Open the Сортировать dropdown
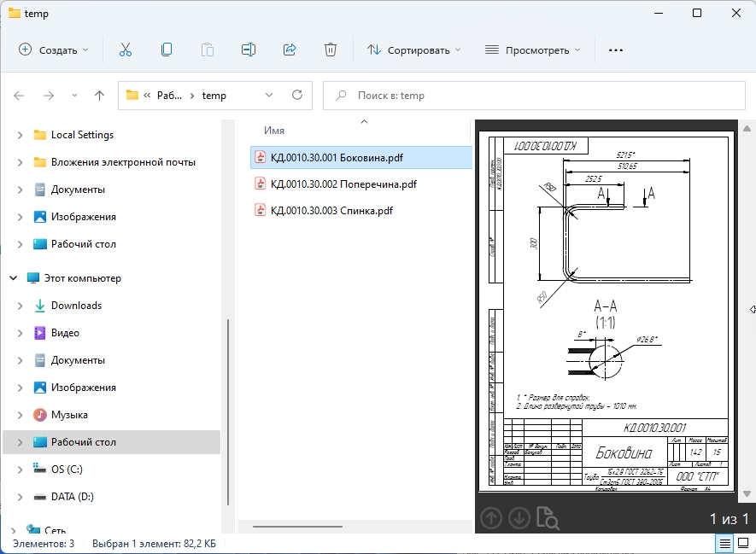 pos(414,50)
